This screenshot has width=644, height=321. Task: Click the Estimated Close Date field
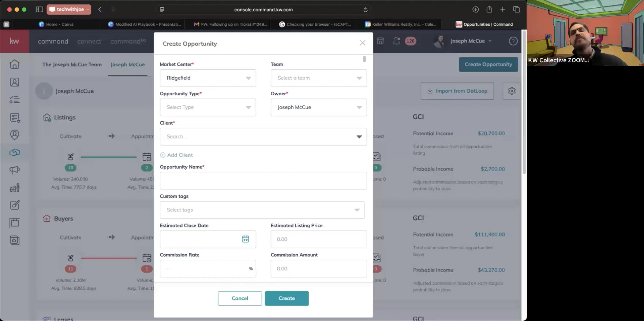point(208,239)
